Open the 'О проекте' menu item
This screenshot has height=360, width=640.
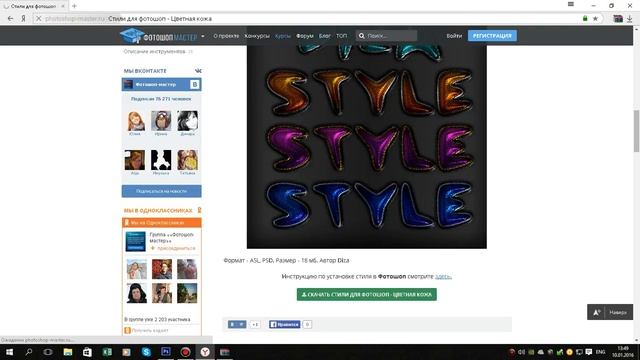pos(226,36)
